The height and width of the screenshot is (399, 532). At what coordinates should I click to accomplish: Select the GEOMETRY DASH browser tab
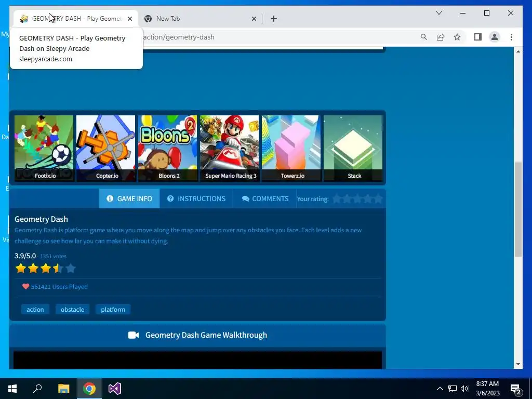(75, 19)
